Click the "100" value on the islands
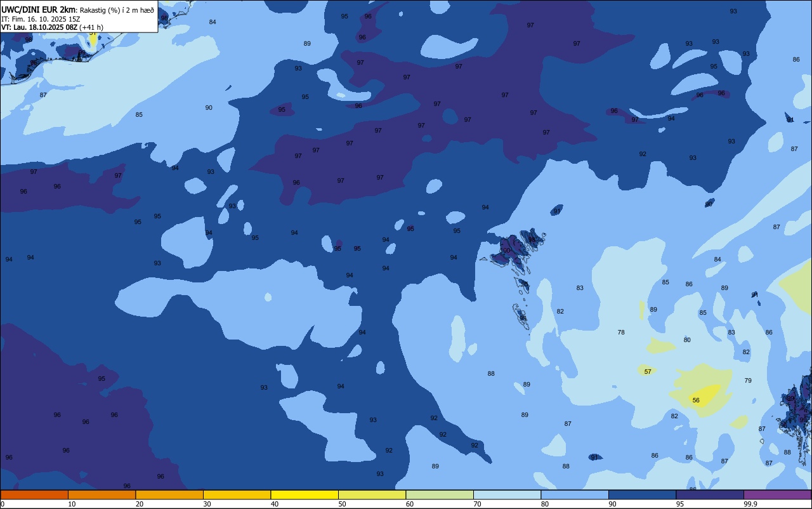This screenshot has height=509, width=812. [x=505, y=251]
